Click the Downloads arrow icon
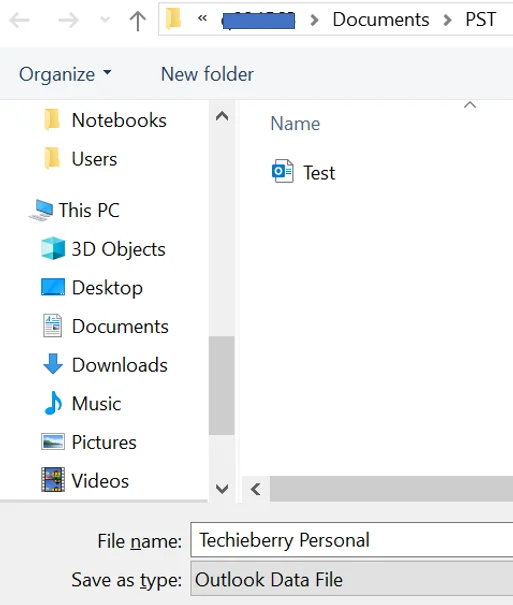 click(x=53, y=364)
